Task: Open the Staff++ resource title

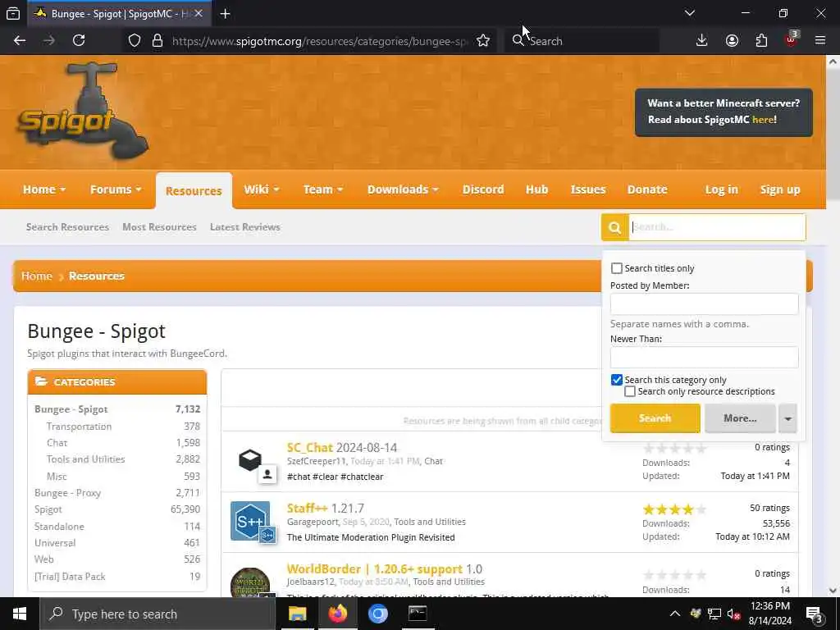Action: click(x=307, y=509)
